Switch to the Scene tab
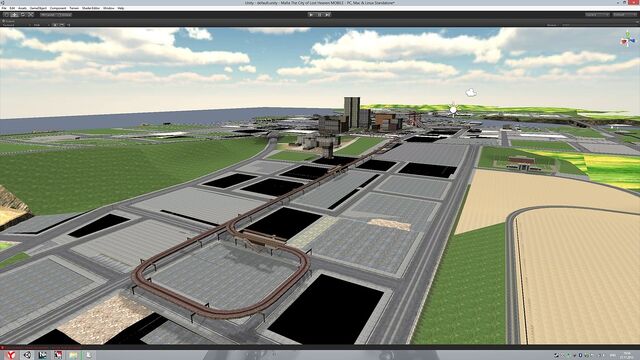640x360 pixels. coord(8,21)
